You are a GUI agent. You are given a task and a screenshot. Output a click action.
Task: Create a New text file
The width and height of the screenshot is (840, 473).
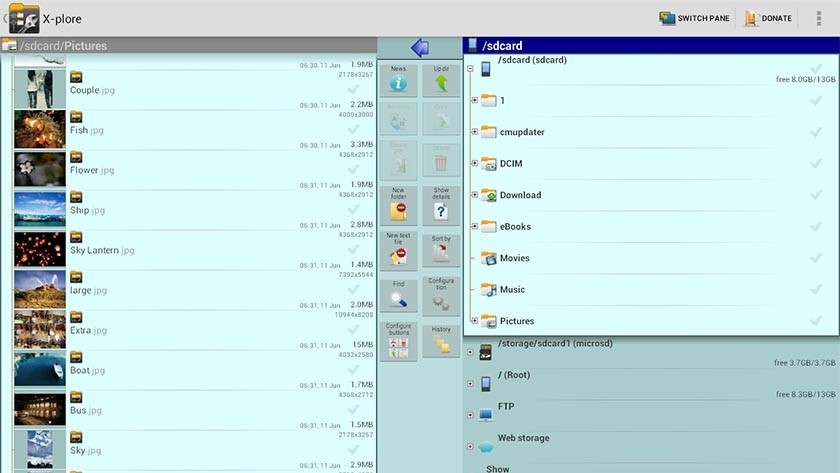tap(398, 250)
